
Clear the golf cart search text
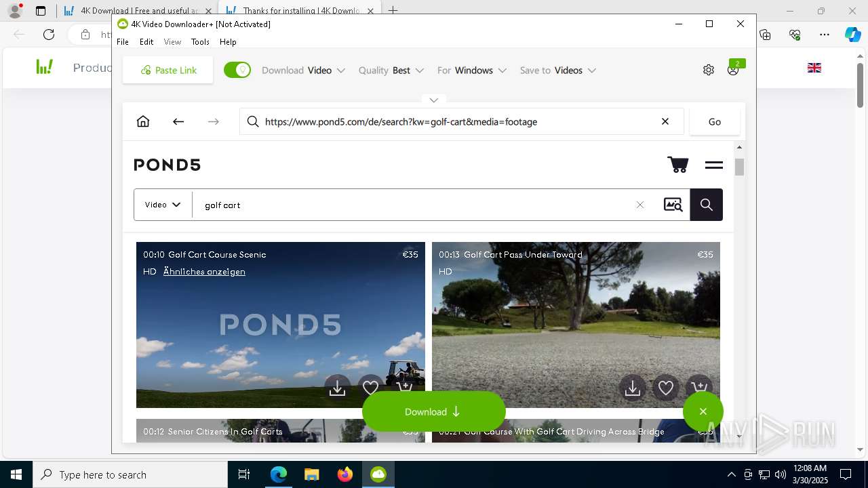pyautogui.click(x=640, y=205)
